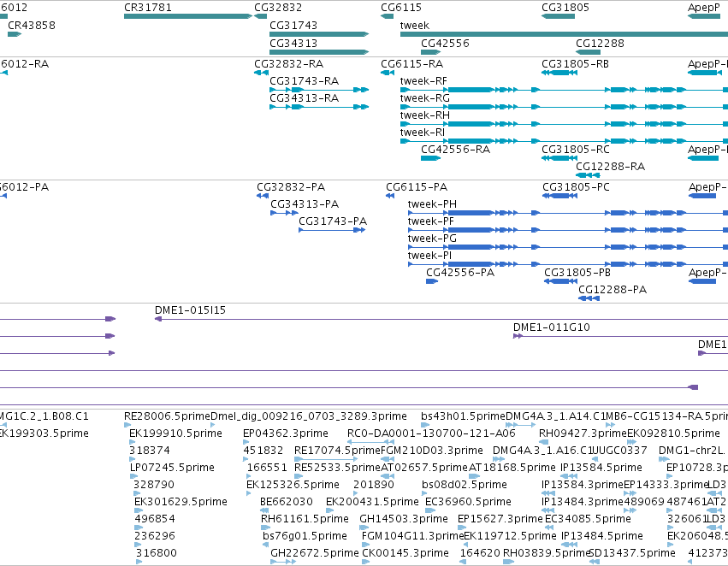
Task: Click the SD13437.5prime EST label
Action: (x=632, y=552)
